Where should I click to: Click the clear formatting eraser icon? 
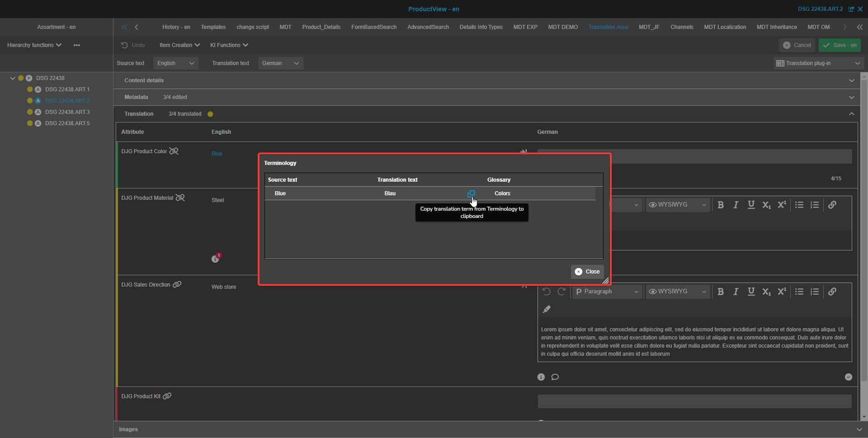pos(547,309)
